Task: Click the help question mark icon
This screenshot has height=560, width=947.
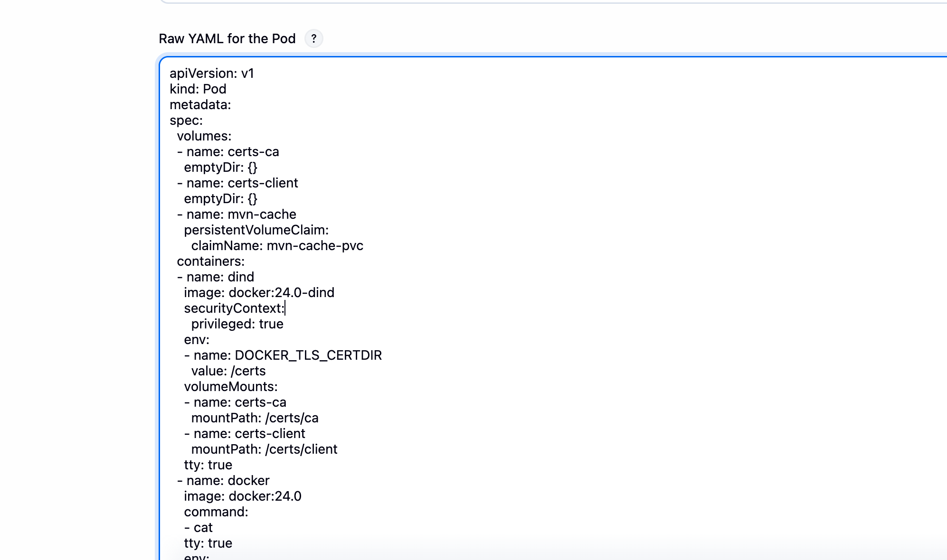Action: (x=313, y=38)
